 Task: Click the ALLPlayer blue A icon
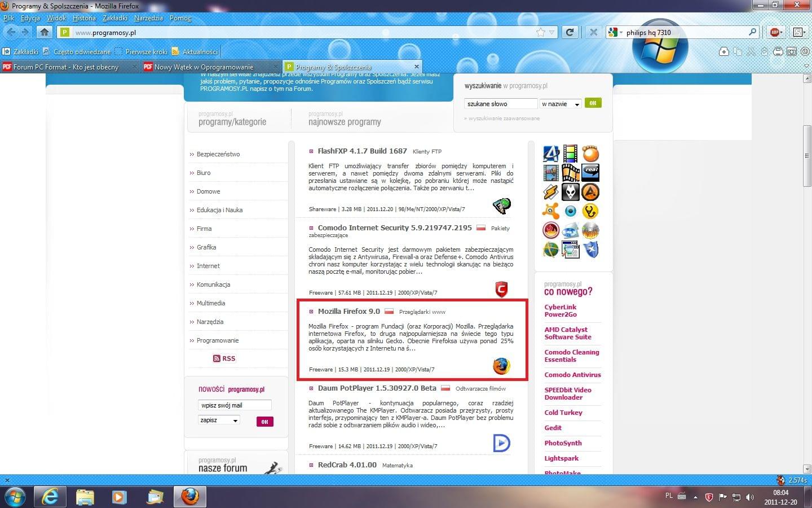pos(551,154)
